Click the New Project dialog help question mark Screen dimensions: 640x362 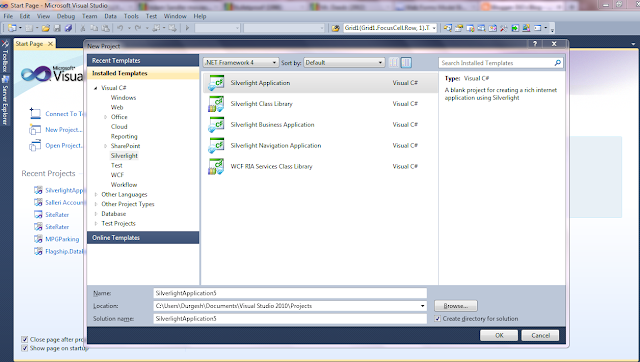tap(535, 44)
